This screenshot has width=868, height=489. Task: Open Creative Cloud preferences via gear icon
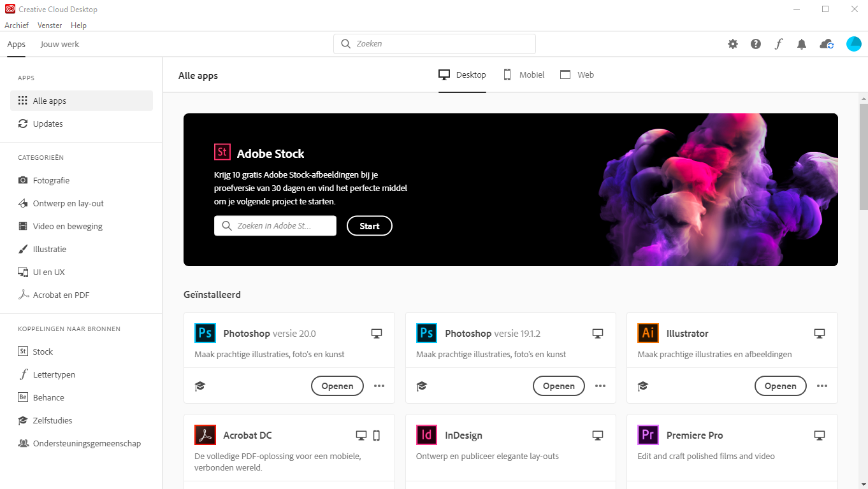(732, 44)
